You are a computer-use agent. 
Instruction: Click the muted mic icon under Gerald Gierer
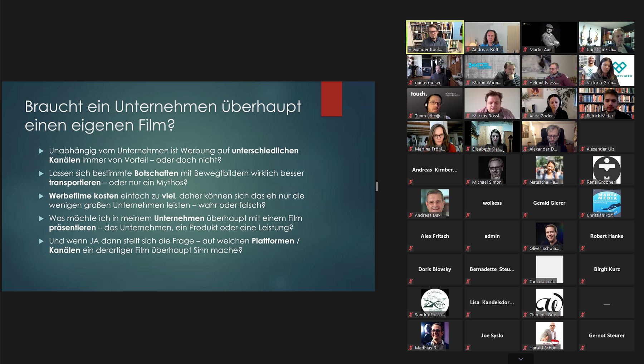[525, 215]
